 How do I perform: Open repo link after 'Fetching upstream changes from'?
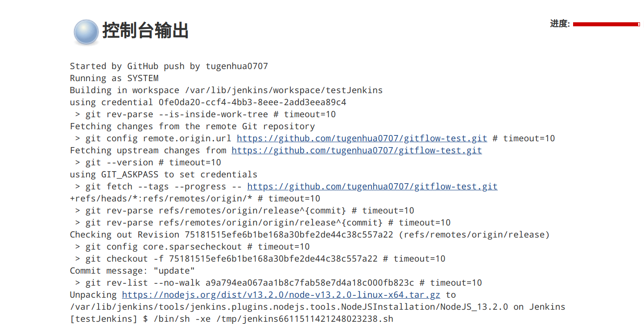tap(356, 151)
